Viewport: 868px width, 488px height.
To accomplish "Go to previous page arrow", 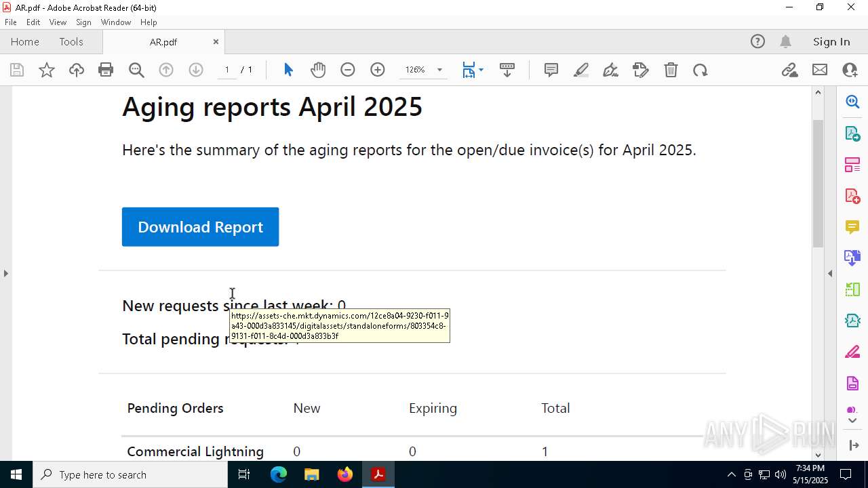I will point(166,70).
